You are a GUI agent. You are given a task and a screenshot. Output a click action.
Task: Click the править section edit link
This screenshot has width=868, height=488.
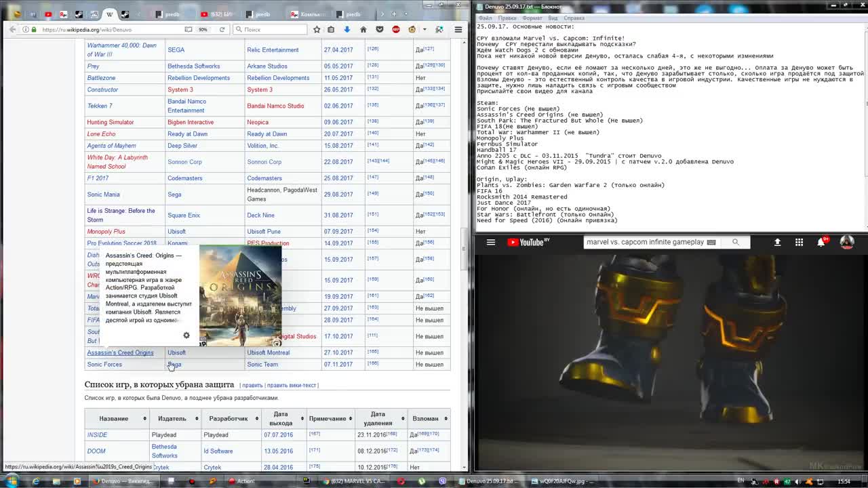(252, 385)
